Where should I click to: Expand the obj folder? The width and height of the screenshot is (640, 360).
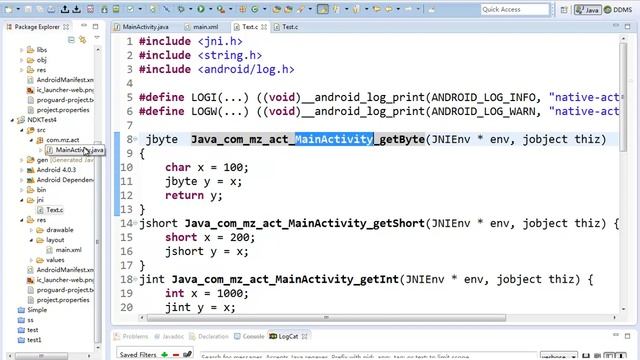click(x=22, y=60)
